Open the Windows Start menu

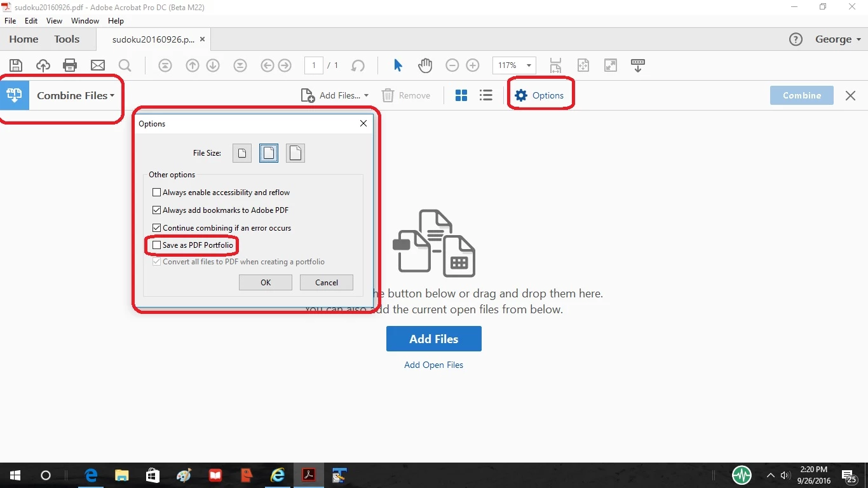pos(15,475)
